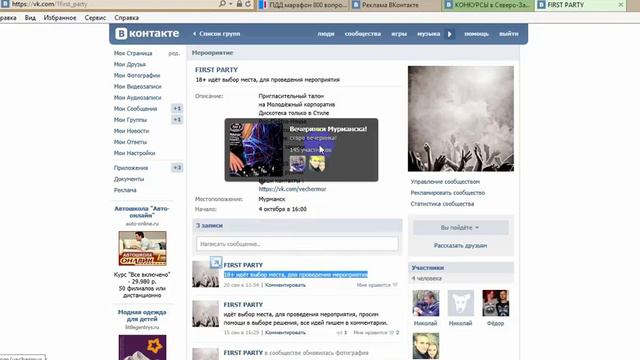The image size is (640, 360).
Task: Click Вечеринки Мурманска popup title
Action: (328, 129)
